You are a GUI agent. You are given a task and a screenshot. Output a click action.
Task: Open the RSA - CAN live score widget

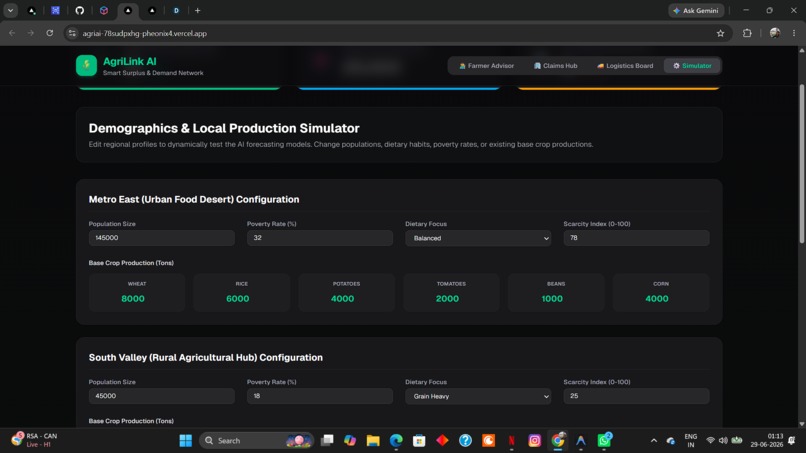click(35, 440)
